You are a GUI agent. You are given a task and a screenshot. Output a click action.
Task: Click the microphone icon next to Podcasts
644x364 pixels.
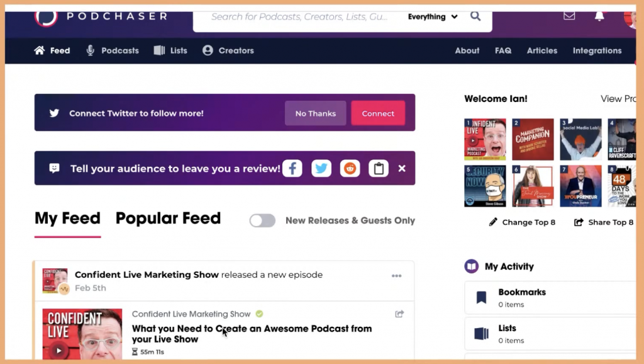pos(91,50)
